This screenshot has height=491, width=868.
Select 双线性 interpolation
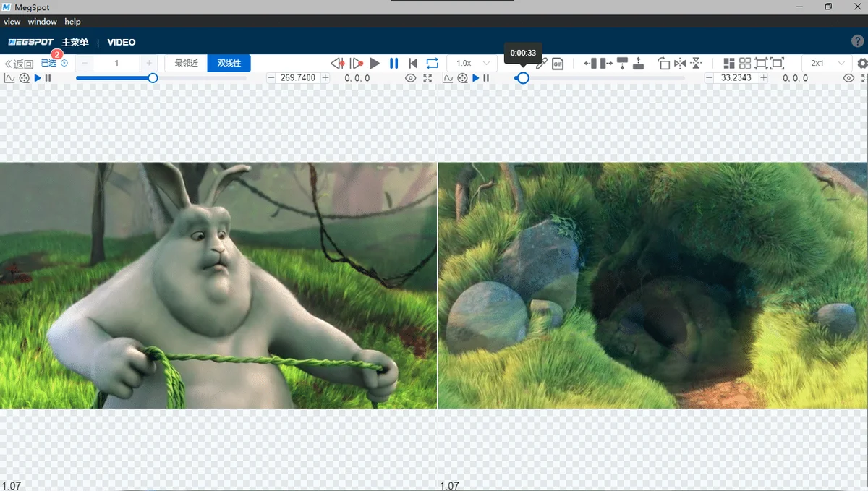click(x=229, y=64)
